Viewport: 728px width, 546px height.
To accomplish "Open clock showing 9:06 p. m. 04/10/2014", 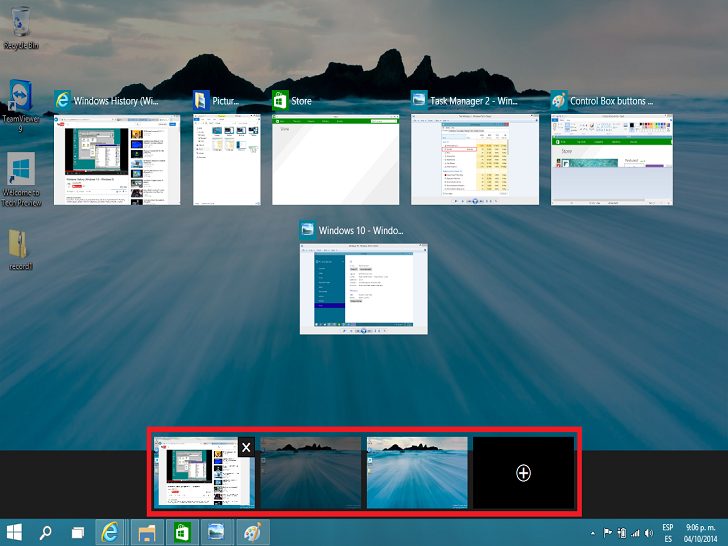I will pyautogui.click(x=700, y=533).
